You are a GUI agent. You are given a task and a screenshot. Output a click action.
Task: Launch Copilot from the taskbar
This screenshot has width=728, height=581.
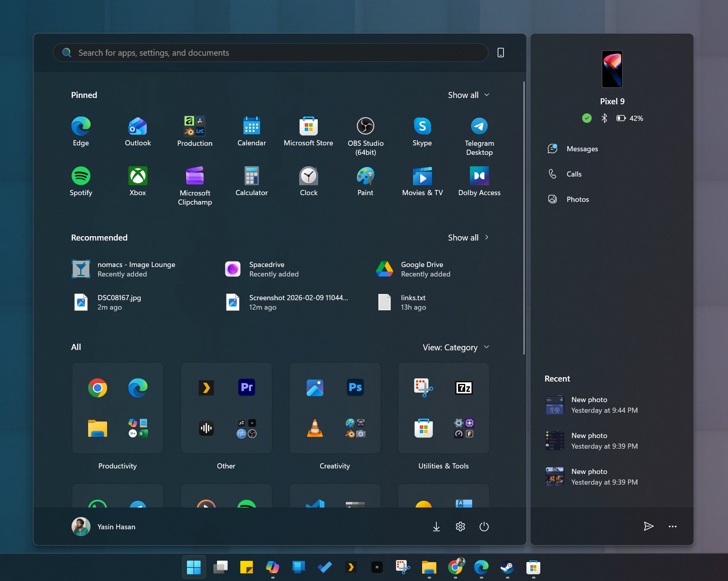click(272, 568)
